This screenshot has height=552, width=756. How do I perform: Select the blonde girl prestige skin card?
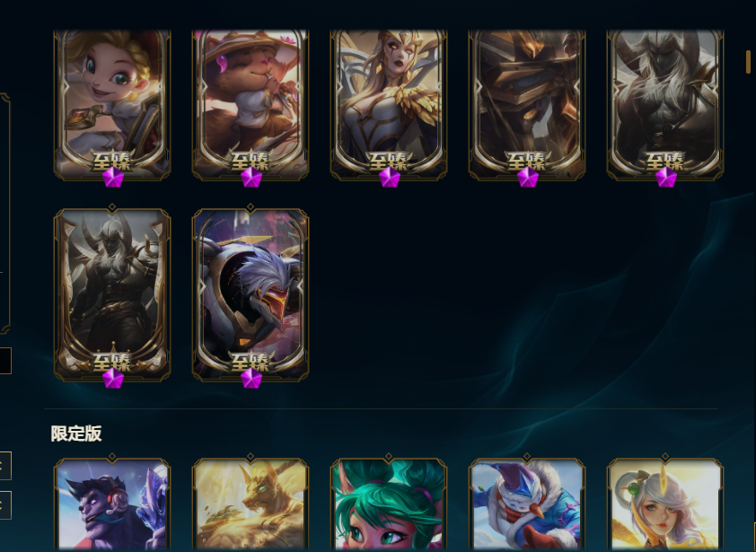[112, 104]
